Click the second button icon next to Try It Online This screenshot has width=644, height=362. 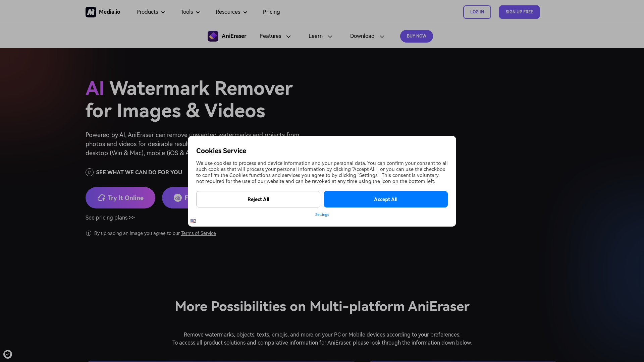[x=177, y=197]
